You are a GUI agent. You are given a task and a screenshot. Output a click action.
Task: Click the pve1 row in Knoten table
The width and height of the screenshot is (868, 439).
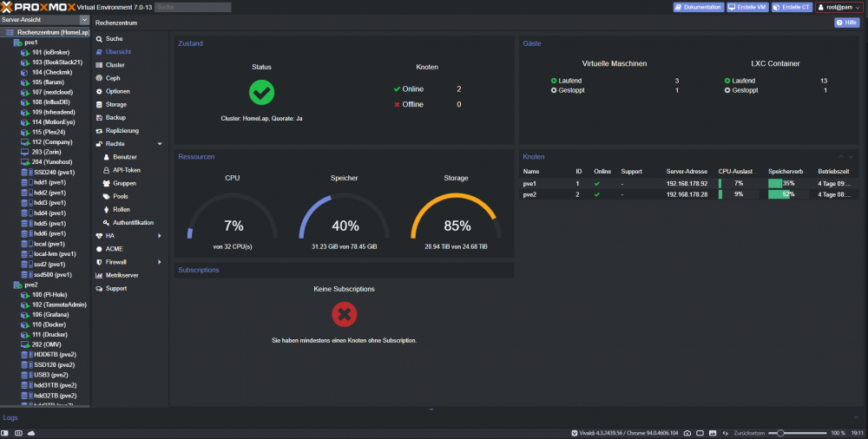pyautogui.click(x=689, y=183)
